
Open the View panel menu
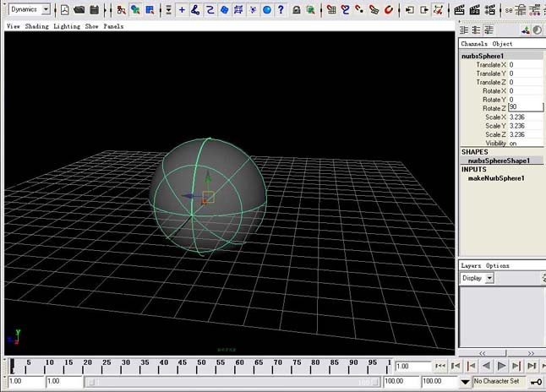coord(14,26)
